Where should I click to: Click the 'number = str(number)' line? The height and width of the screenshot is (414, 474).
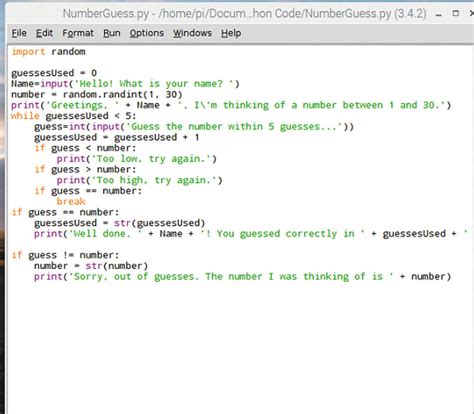pyautogui.click(x=91, y=266)
